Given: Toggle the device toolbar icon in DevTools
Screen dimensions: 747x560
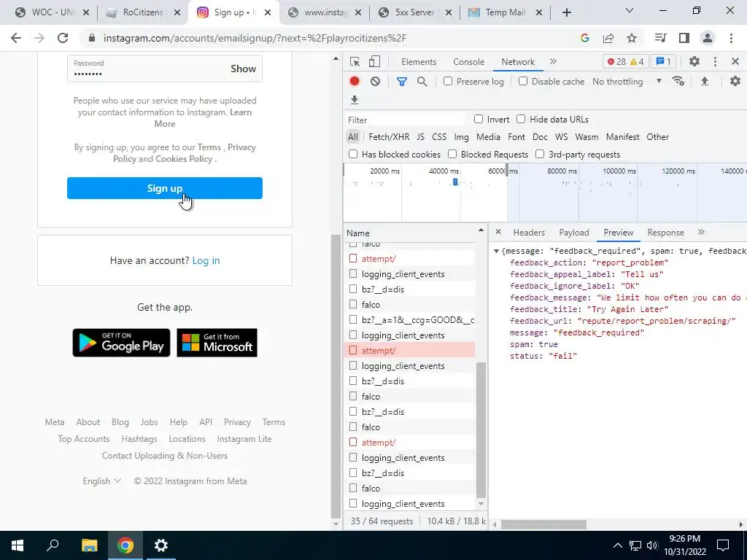Looking at the screenshot, I should [x=374, y=61].
